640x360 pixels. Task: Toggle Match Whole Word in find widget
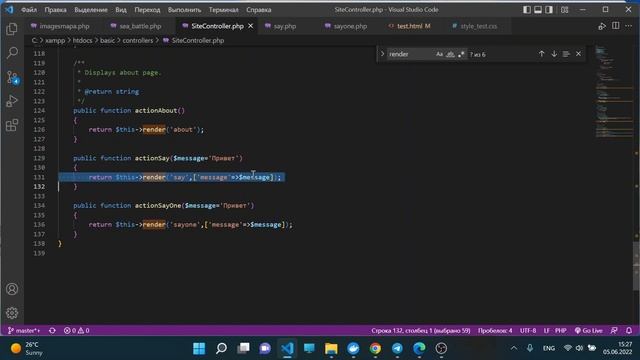click(450, 54)
